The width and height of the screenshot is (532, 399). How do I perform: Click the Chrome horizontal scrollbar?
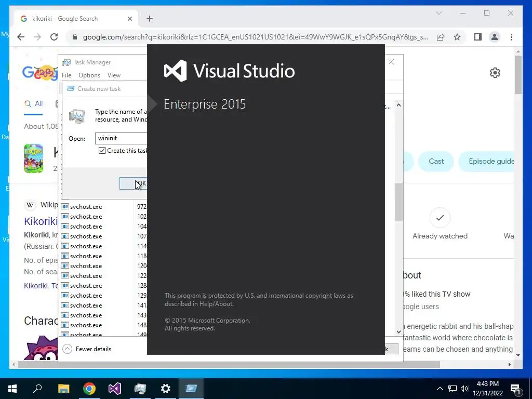tap(229, 365)
